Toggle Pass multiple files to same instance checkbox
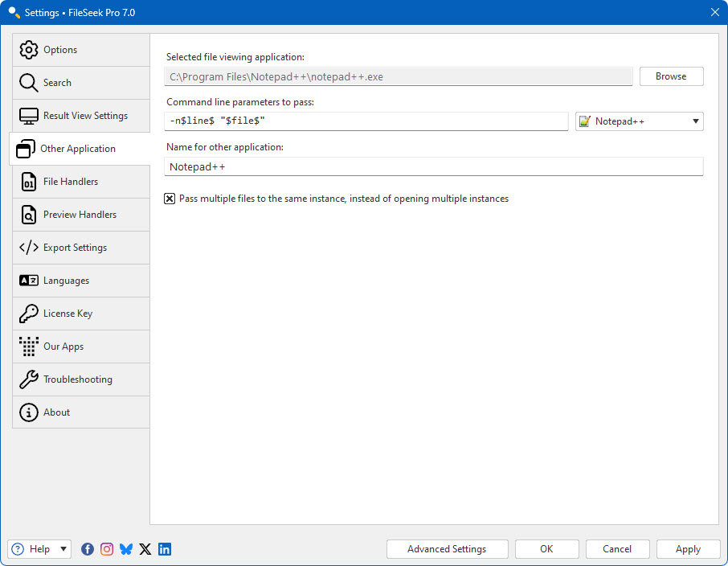The image size is (728, 566). click(x=170, y=199)
